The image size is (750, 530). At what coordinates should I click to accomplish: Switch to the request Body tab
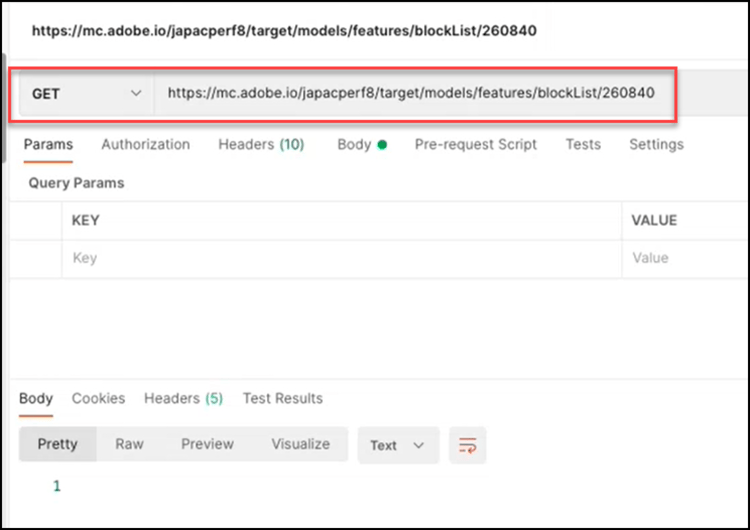(362, 144)
